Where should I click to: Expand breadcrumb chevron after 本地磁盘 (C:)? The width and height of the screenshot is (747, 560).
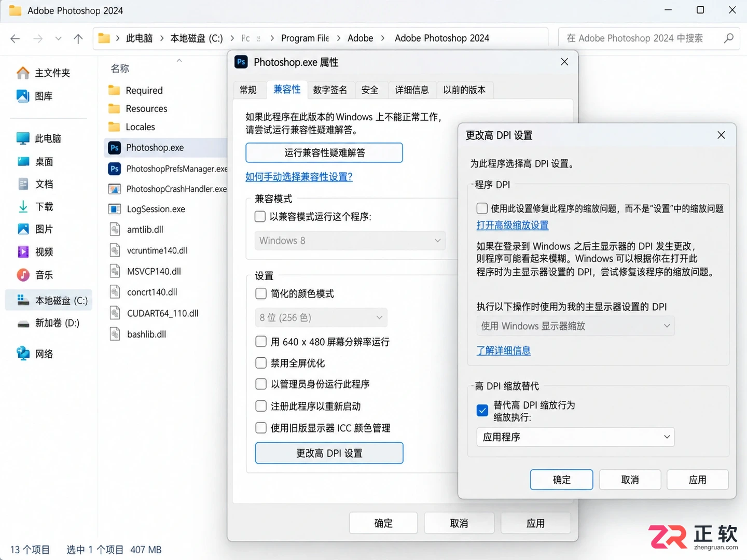[232, 38]
